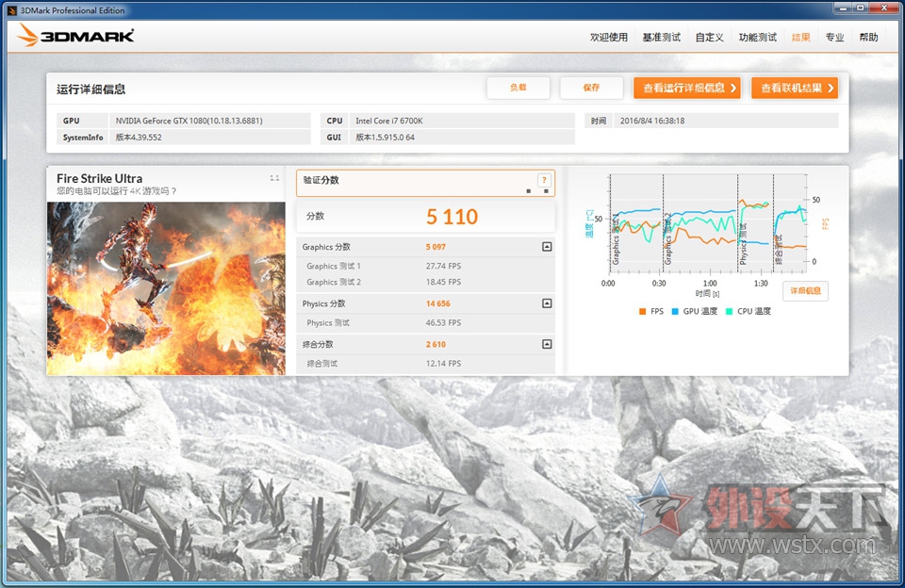Click the 1.1 version label
The width and height of the screenshot is (905, 588).
point(274,178)
